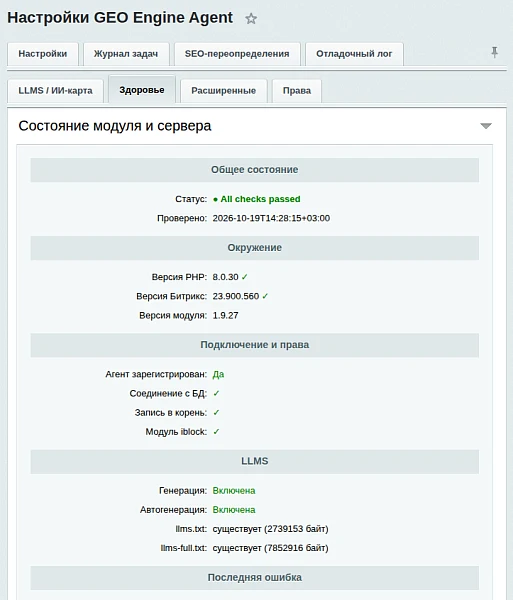This screenshot has height=600, width=513.
Task: Click the checkmark for Запись в корень
Action: click(216, 412)
